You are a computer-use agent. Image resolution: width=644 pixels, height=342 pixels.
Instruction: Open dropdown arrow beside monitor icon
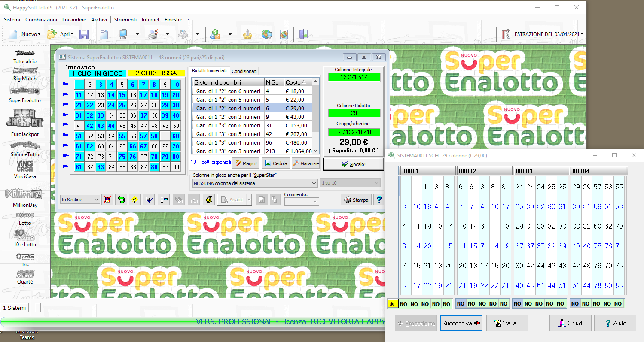(x=137, y=34)
